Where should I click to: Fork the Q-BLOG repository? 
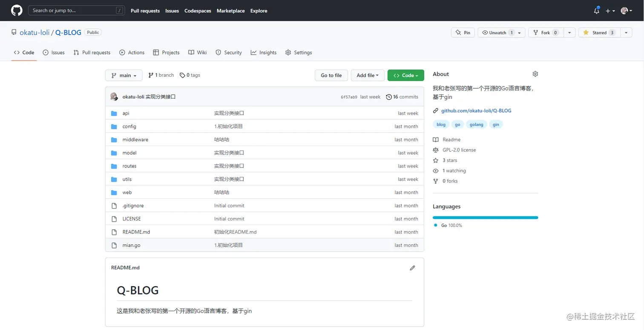546,33
